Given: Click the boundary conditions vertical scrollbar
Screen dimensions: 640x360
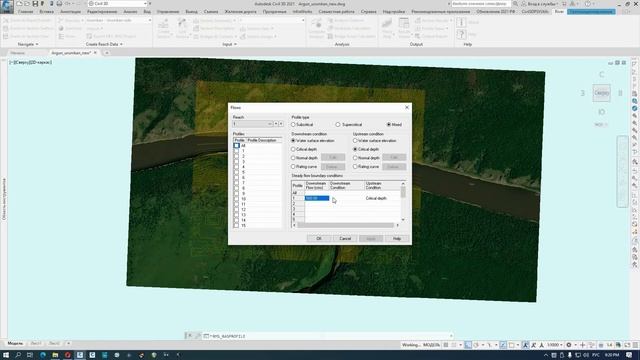Looking at the screenshot, I should click(x=403, y=202).
